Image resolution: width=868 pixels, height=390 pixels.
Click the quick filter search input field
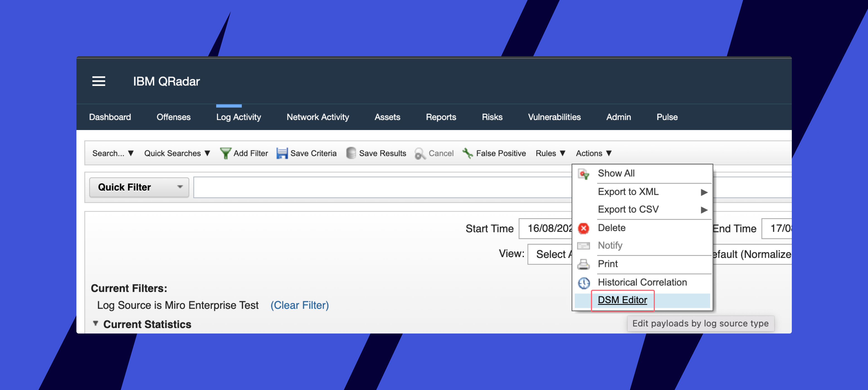pos(381,187)
